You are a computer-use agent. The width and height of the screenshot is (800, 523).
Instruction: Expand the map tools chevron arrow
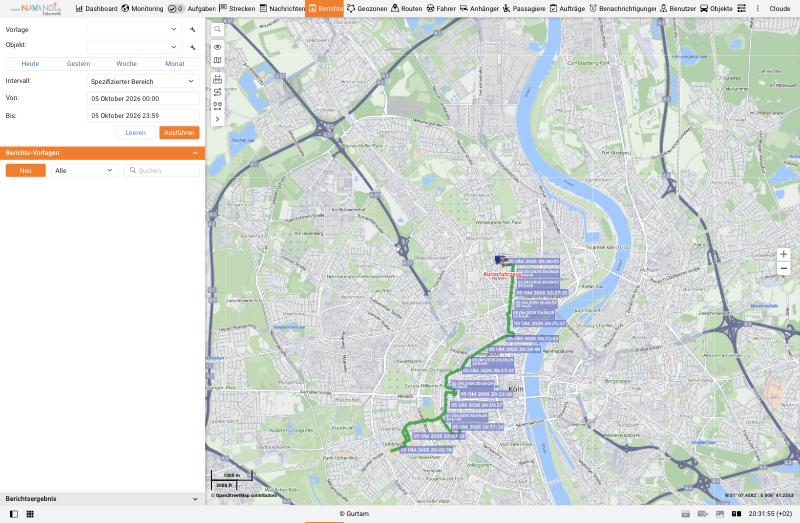[217, 119]
